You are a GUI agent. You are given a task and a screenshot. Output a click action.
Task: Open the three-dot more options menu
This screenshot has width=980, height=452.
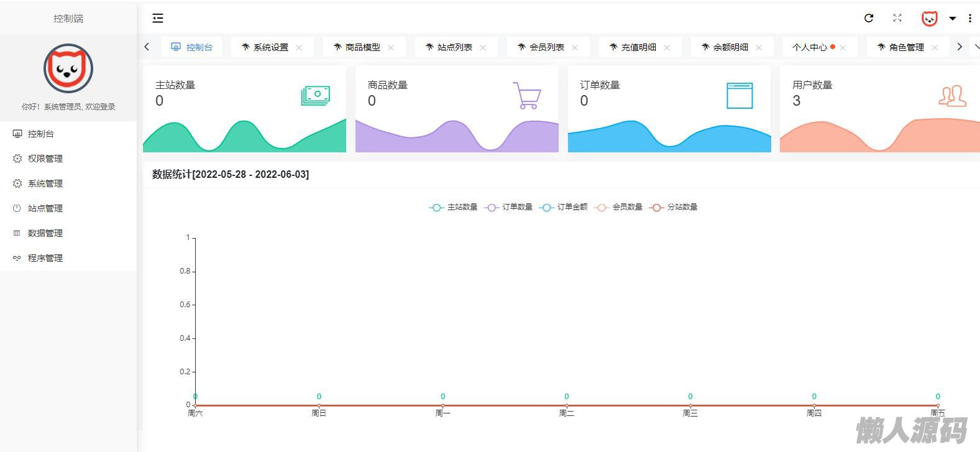tap(970, 19)
